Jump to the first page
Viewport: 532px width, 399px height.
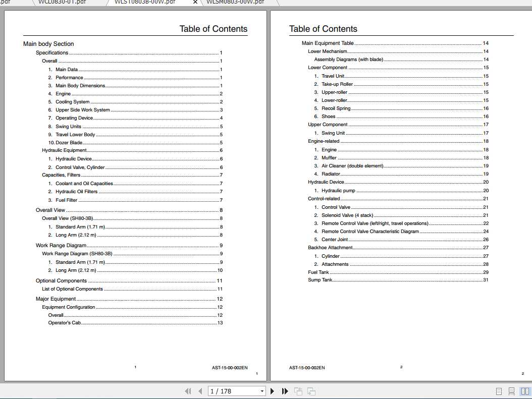click(x=188, y=391)
